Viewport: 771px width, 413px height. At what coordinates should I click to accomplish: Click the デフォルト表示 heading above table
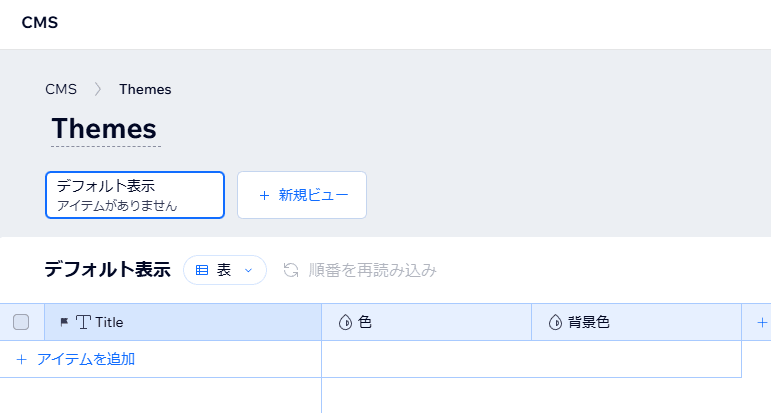pos(107,269)
